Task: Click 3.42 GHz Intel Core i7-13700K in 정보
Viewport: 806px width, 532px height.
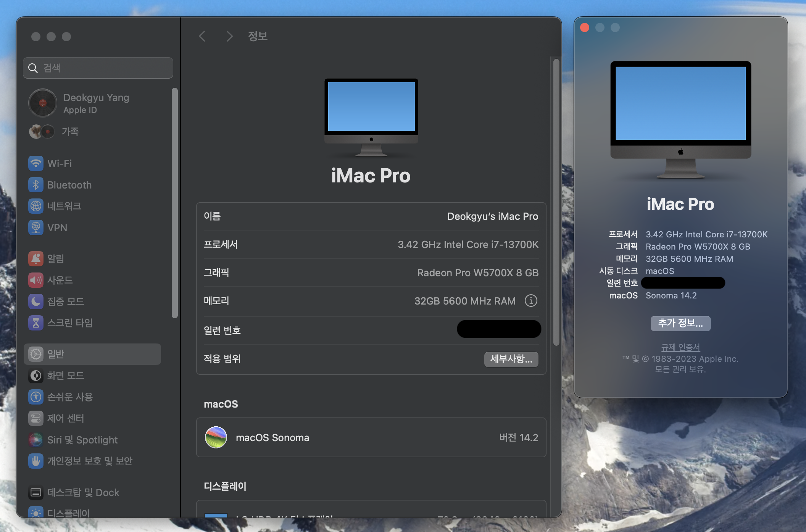Action: pyautogui.click(x=468, y=245)
